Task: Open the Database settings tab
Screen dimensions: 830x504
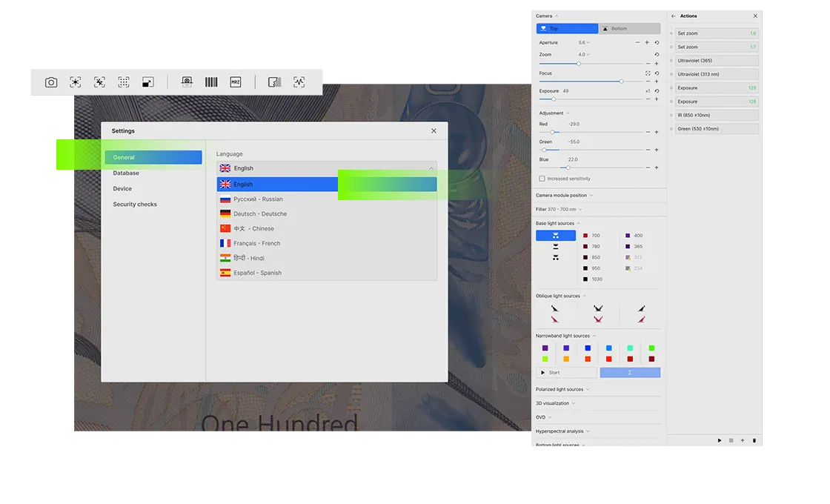Action: (x=126, y=173)
